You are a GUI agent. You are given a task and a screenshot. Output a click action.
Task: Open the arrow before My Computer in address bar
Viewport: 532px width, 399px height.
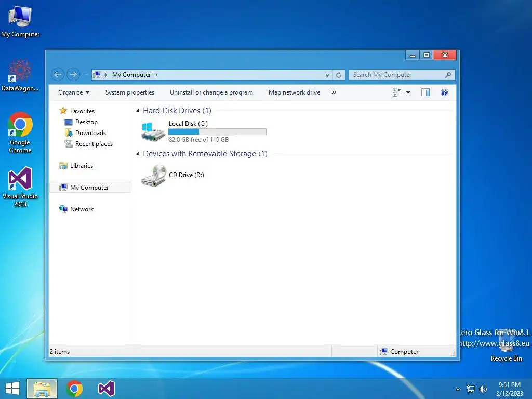click(106, 75)
